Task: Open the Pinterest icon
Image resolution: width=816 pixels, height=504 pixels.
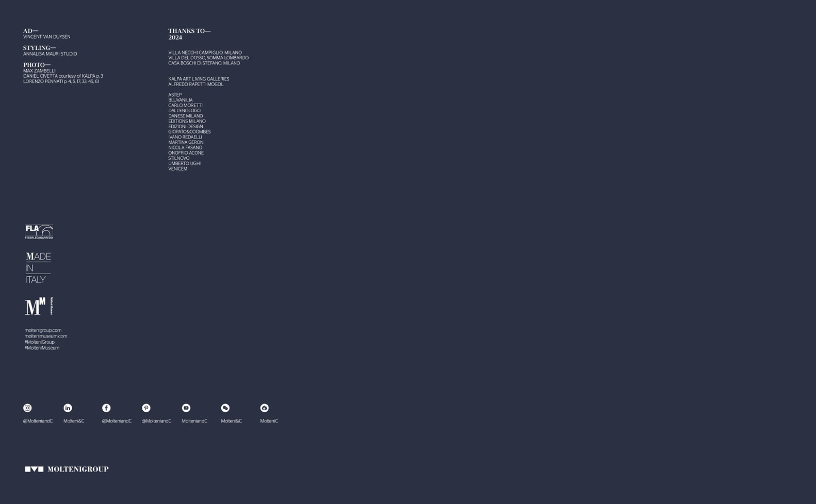Action: 146,408
